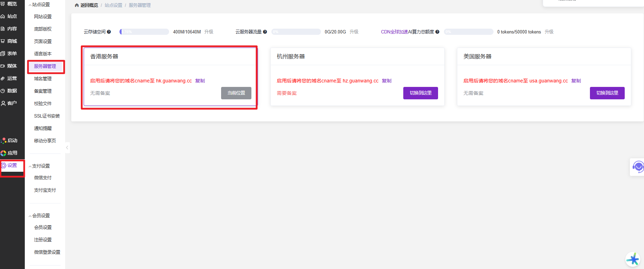Click the AI算力总额度 help question icon

(x=437, y=32)
